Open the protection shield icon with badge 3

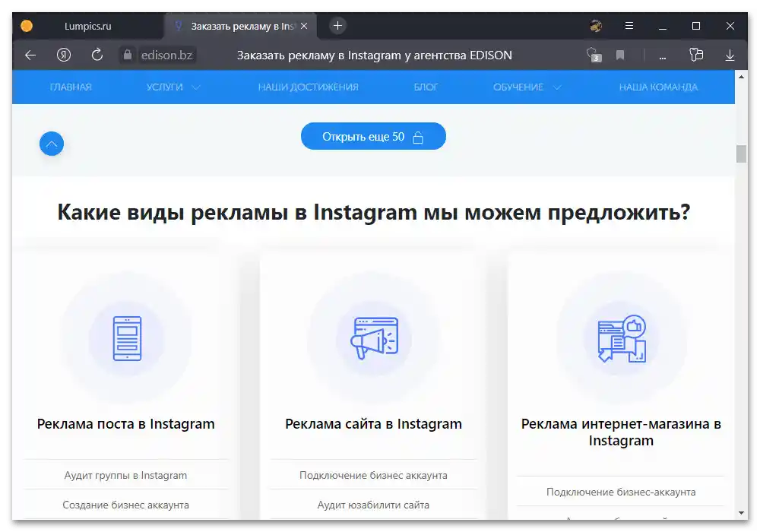point(594,55)
